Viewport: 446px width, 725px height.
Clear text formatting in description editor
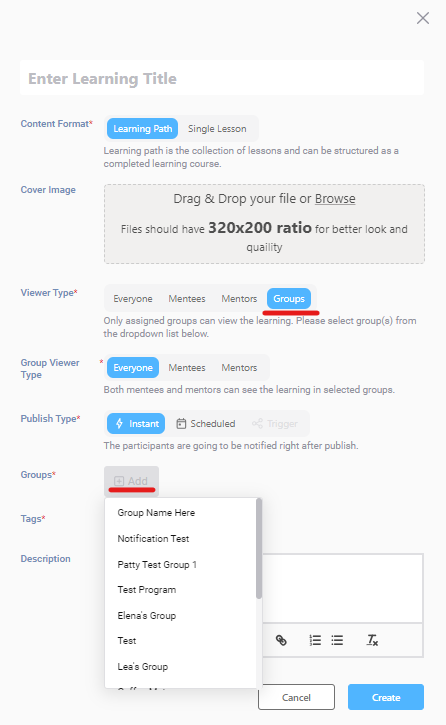tap(372, 640)
